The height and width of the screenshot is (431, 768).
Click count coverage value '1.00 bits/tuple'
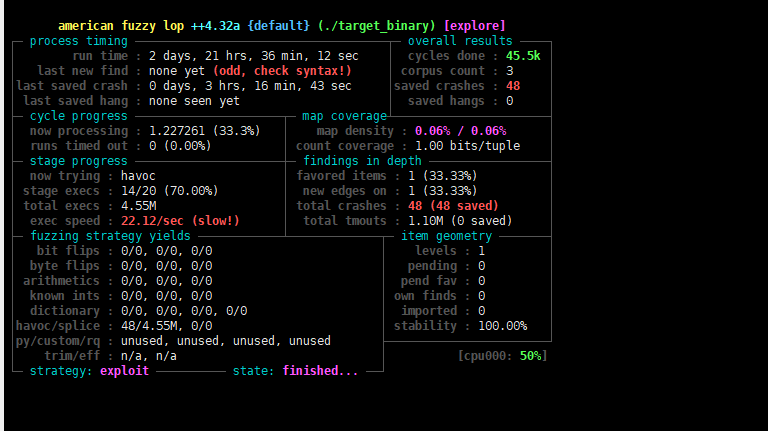tap(467, 146)
